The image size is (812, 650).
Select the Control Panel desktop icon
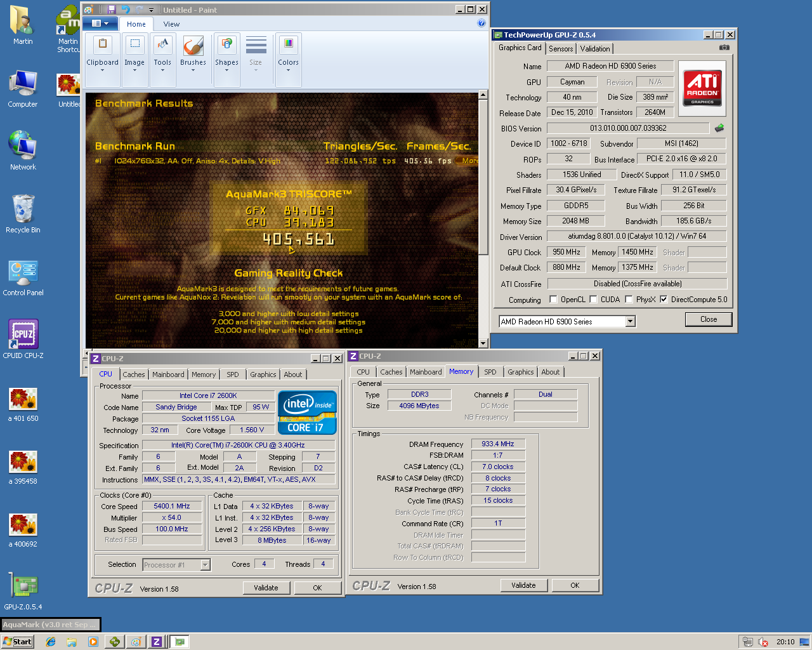click(x=23, y=277)
